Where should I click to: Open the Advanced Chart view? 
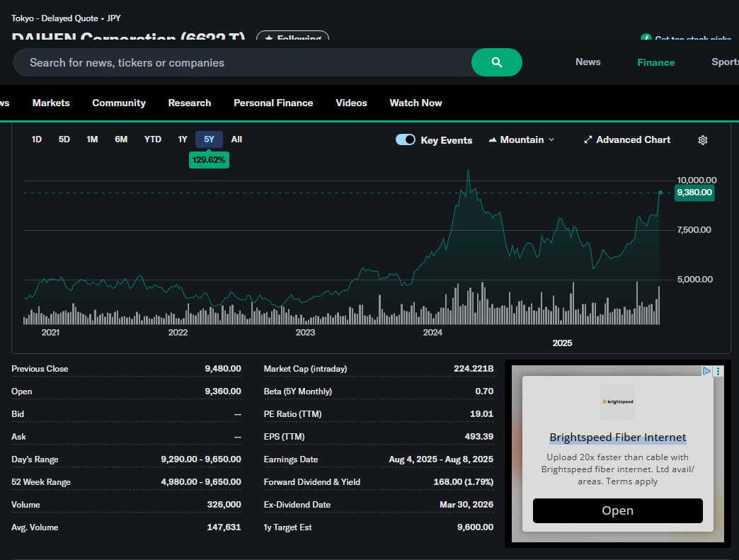[627, 139]
